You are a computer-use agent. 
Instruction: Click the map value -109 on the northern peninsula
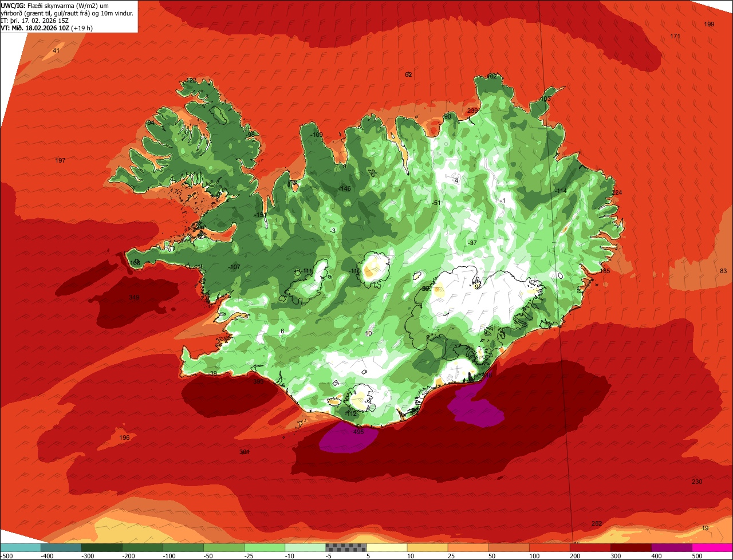coord(317,135)
